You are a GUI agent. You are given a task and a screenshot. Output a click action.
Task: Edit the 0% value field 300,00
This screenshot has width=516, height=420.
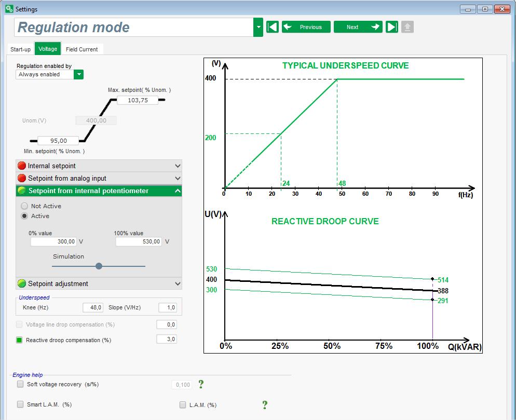coord(53,241)
